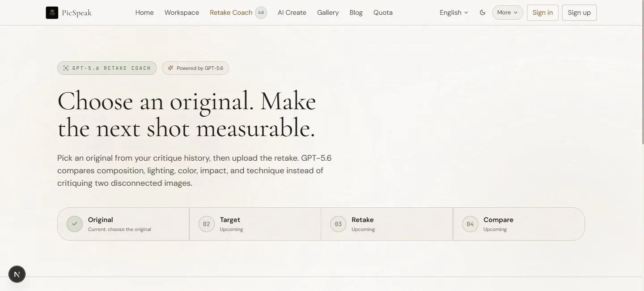The image size is (644, 291).
Task: Navigate to the Gallery
Action: coord(328,13)
